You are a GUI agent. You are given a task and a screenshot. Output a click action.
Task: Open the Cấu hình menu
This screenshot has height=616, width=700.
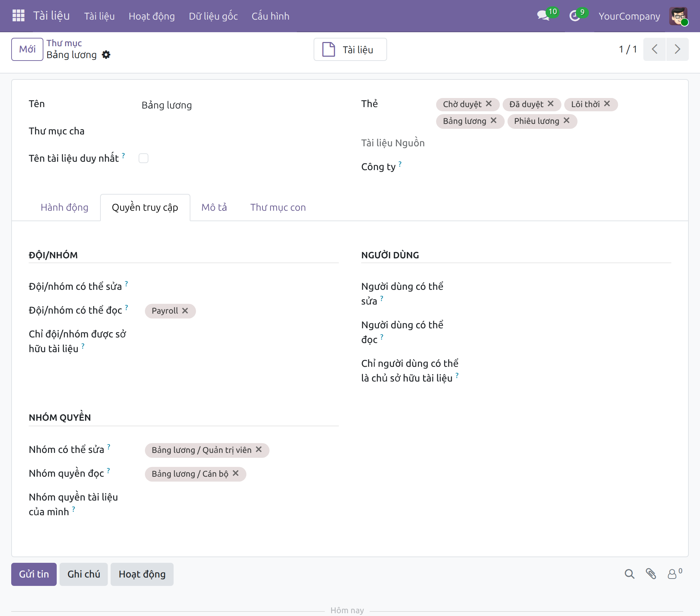pos(270,16)
